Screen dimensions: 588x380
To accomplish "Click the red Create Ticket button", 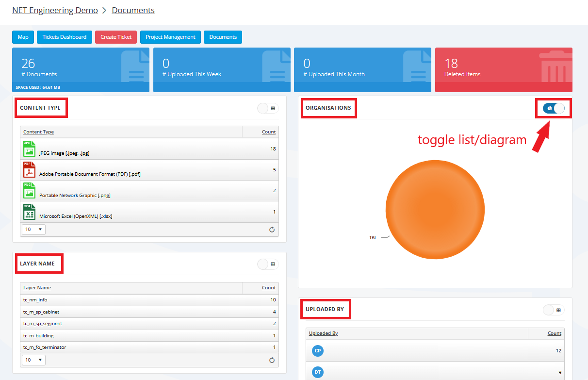I will click(116, 37).
